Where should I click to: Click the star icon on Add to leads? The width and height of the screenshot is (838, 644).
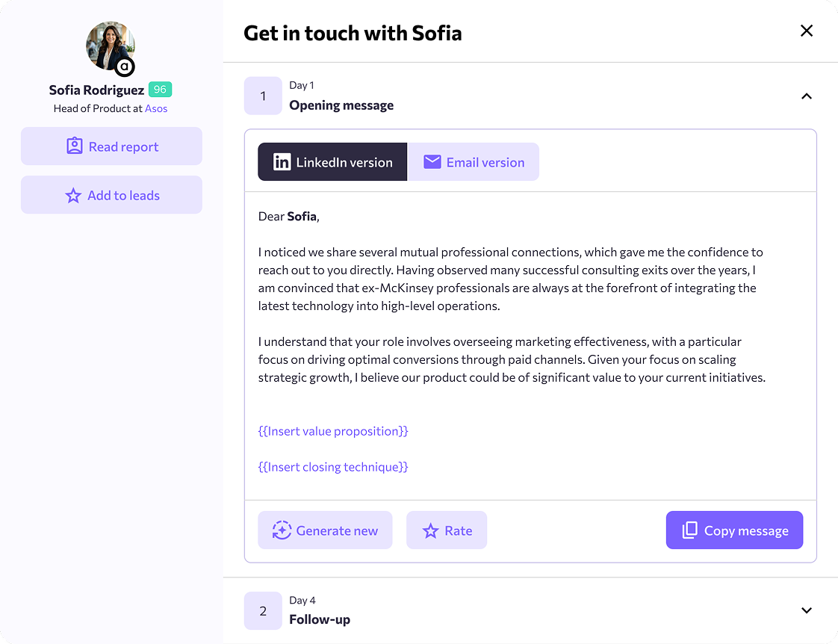point(72,194)
